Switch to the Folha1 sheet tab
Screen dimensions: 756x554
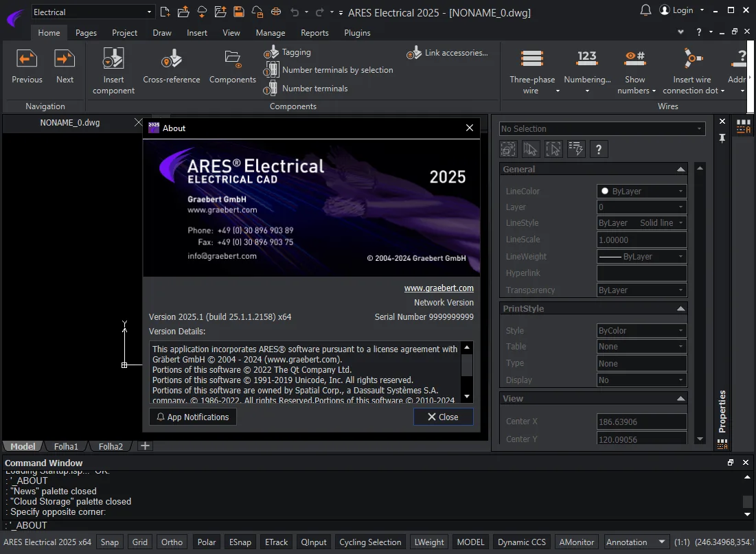[x=66, y=446]
